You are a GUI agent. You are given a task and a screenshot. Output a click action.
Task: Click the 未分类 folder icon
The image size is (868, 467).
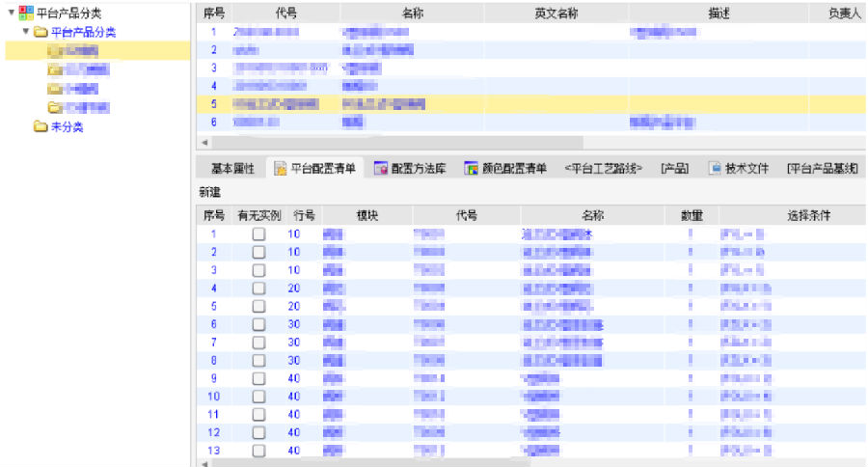click(40, 126)
